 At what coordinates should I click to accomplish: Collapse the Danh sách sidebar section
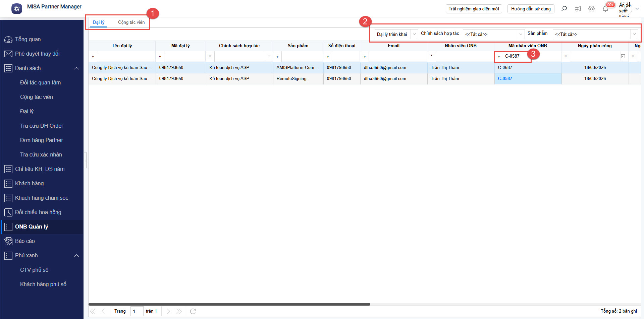tap(76, 68)
